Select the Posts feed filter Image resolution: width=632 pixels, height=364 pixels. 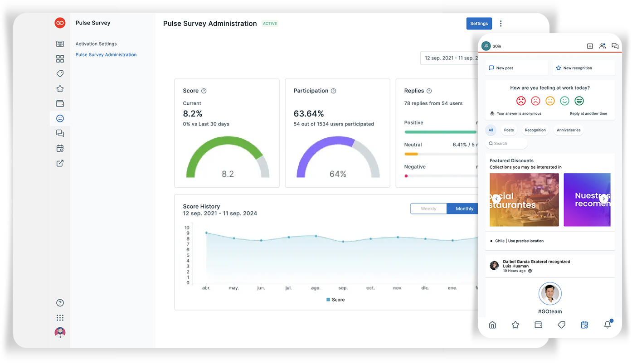509,130
